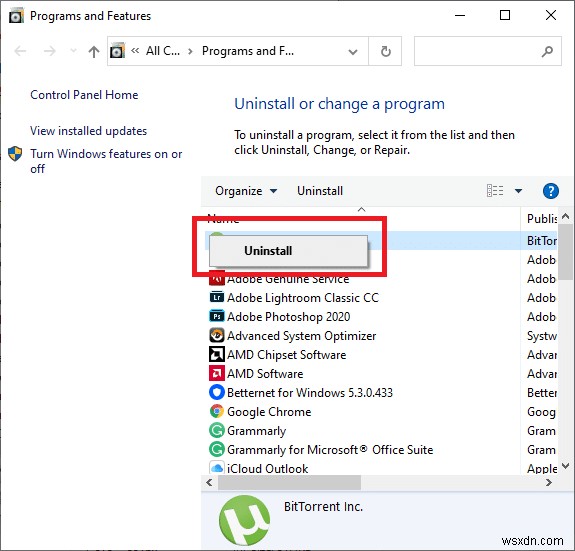Select iCloud Outlook entry
Viewport: 575px width, 551px height.
coord(268,469)
